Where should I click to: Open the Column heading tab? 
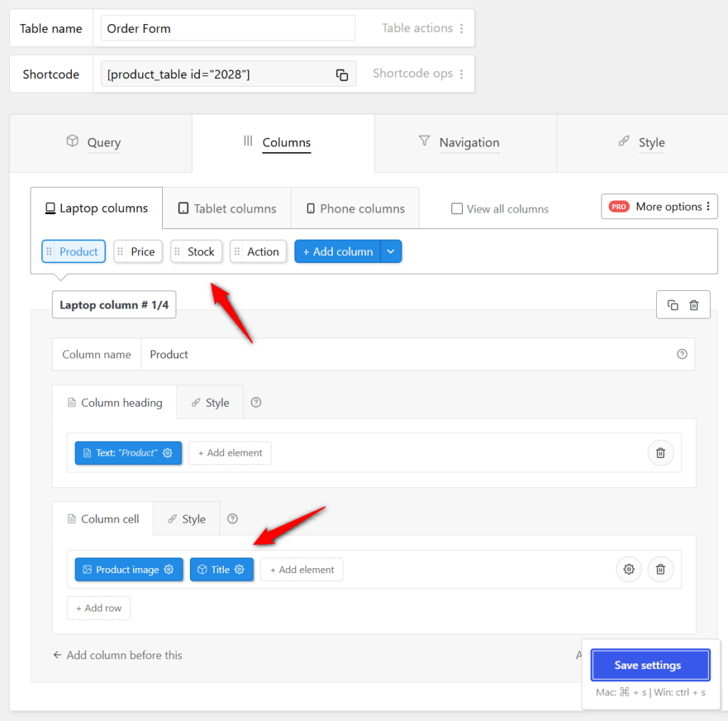coord(114,402)
